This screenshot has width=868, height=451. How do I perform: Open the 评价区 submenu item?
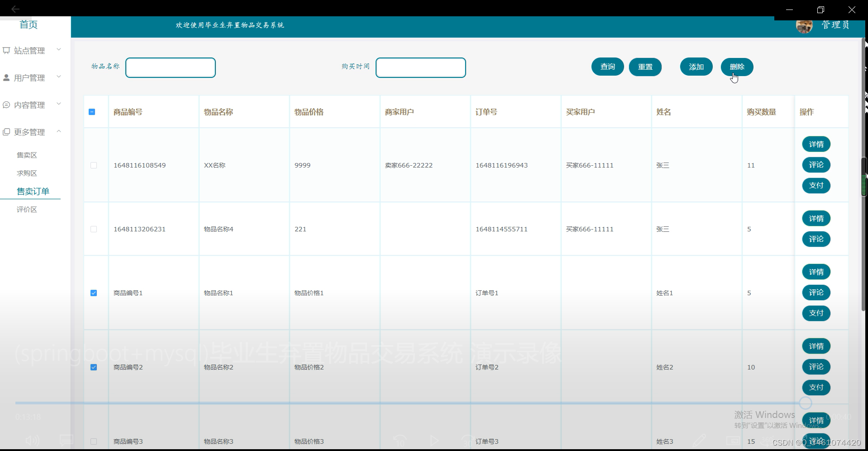[27, 209]
